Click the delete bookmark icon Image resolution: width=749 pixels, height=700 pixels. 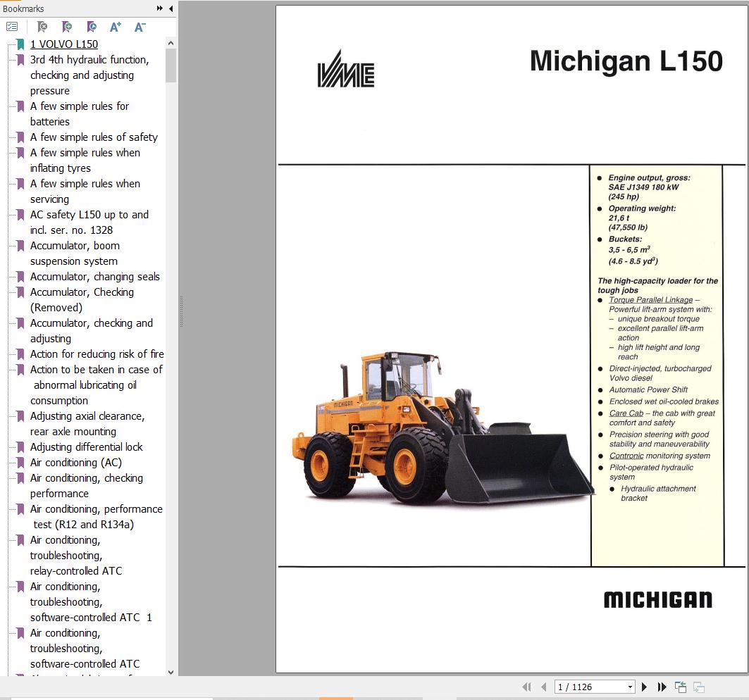[x=42, y=27]
